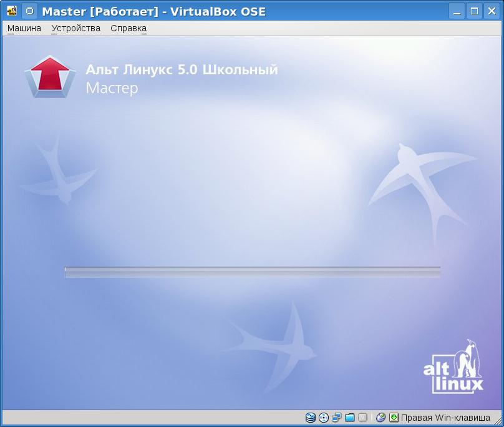Close the Master VM window
Screen dimensions: 504x427
(x=490, y=11)
